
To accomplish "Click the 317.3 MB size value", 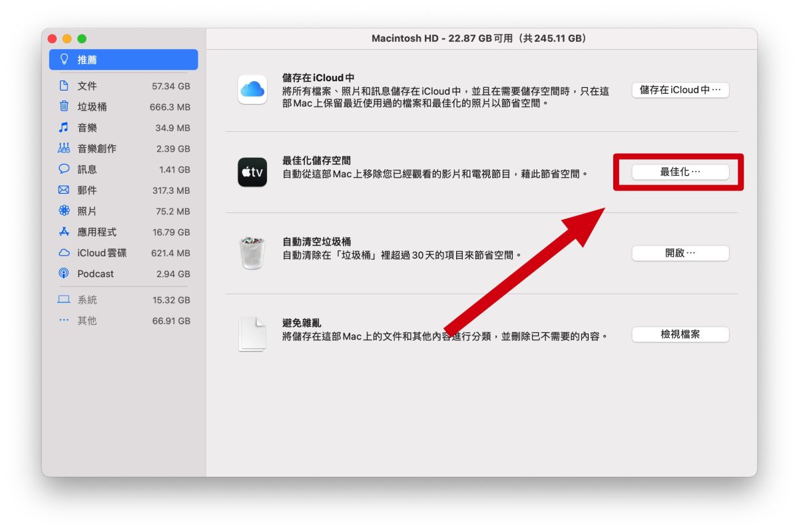I will [170, 190].
